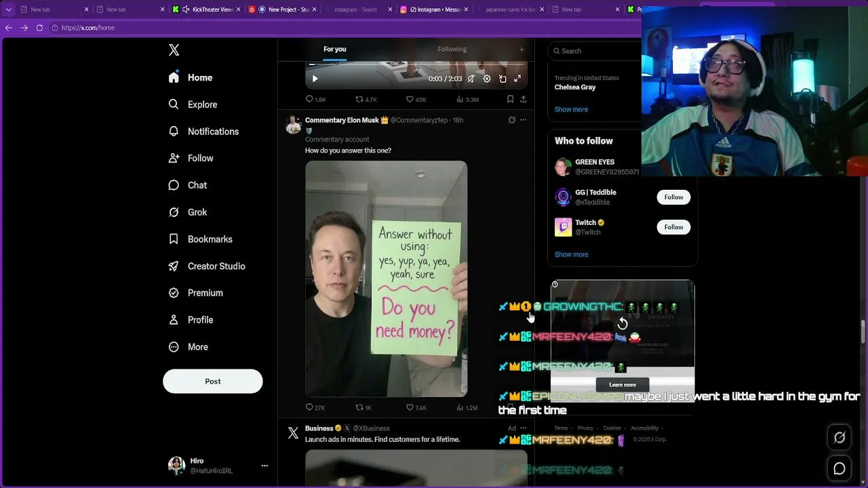
Task: Open Grok from the sidebar
Action: (x=188, y=212)
